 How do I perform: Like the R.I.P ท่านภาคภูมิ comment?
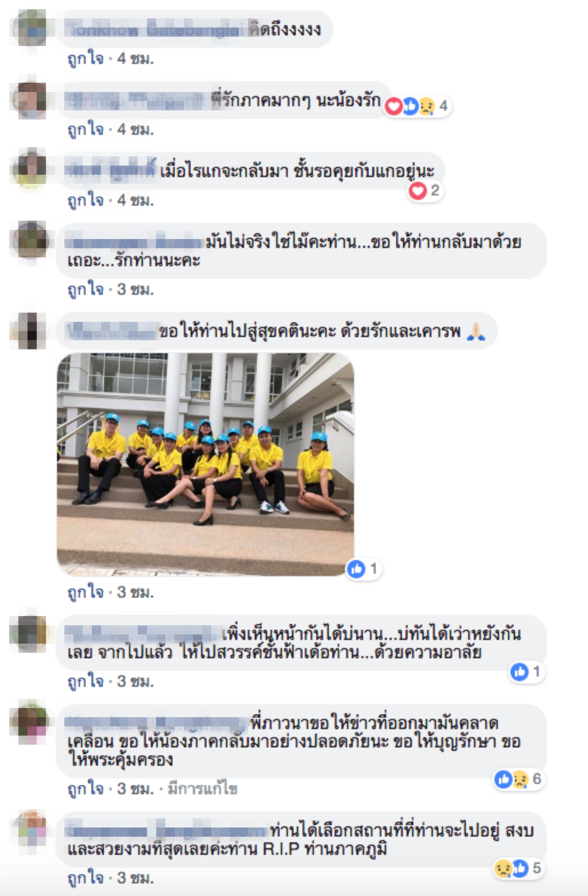click(x=86, y=878)
